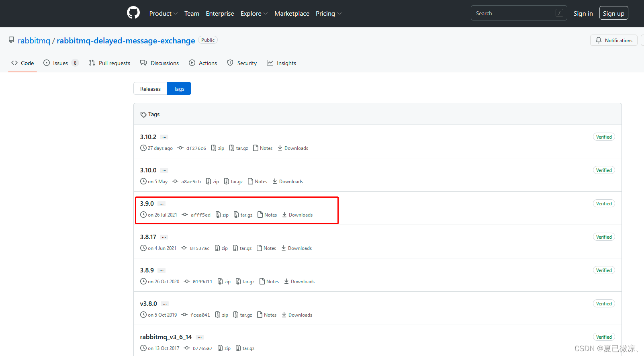
Task: Expand the Product menu
Action: click(163, 13)
